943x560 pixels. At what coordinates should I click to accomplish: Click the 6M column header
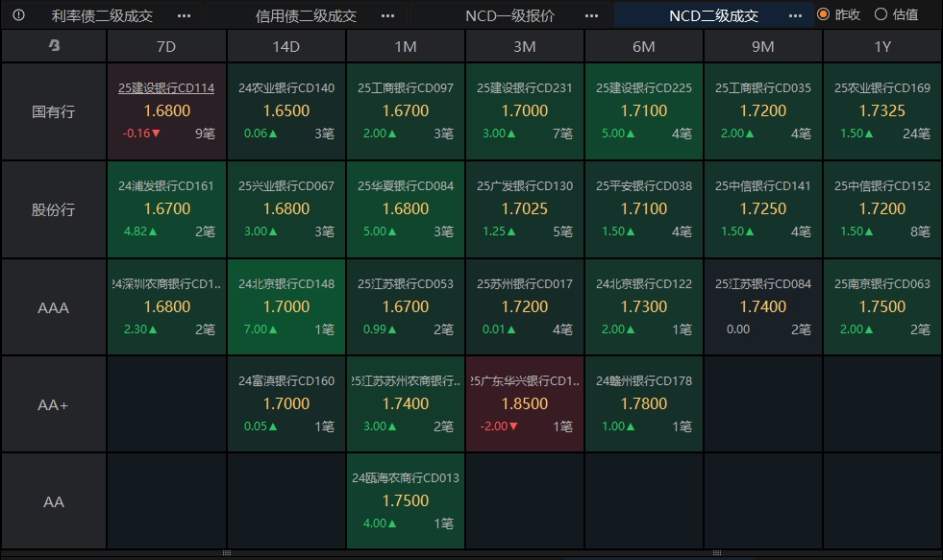[643, 46]
